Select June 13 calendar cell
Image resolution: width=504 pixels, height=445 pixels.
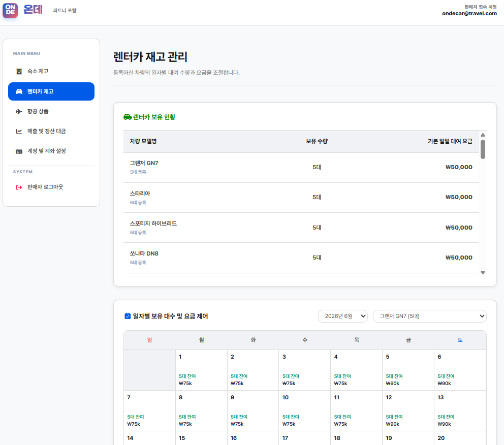[x=460, y=411]
